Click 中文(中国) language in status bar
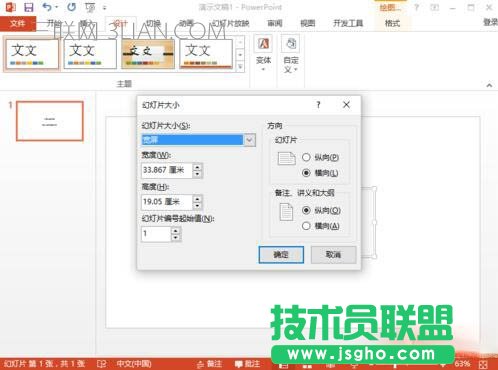Viewport: 498px width, 370px height. point(134,364)
